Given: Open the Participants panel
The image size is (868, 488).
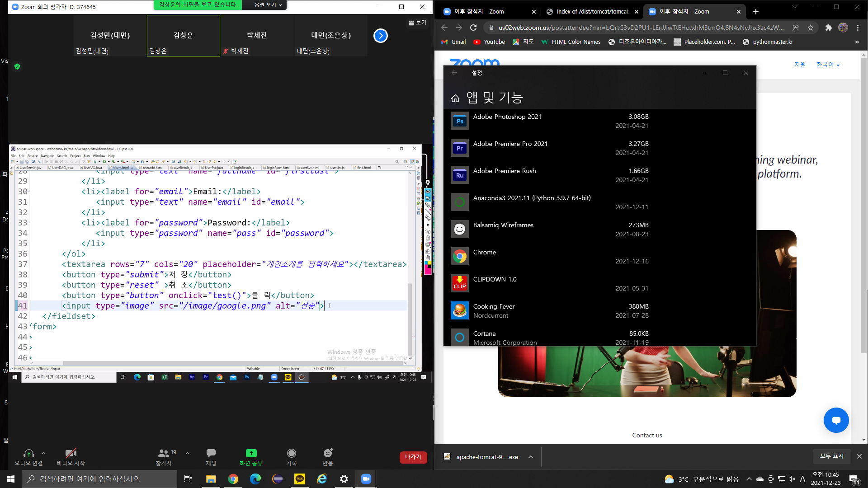Looking at the screenshot, I should pos(164,453).
